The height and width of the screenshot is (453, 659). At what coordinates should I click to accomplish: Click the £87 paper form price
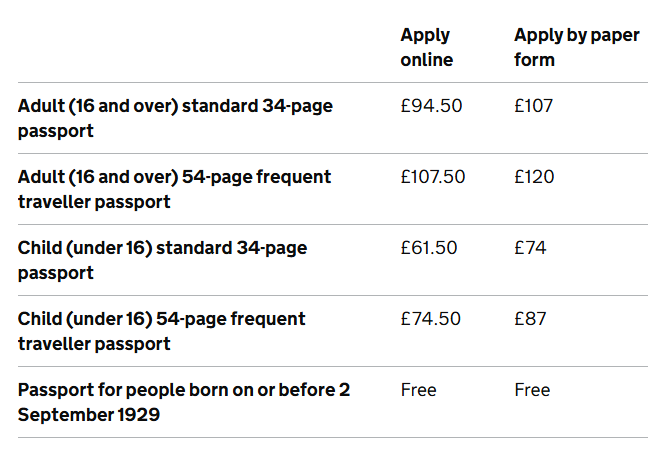pyautogui.click(x=530, y=319)
